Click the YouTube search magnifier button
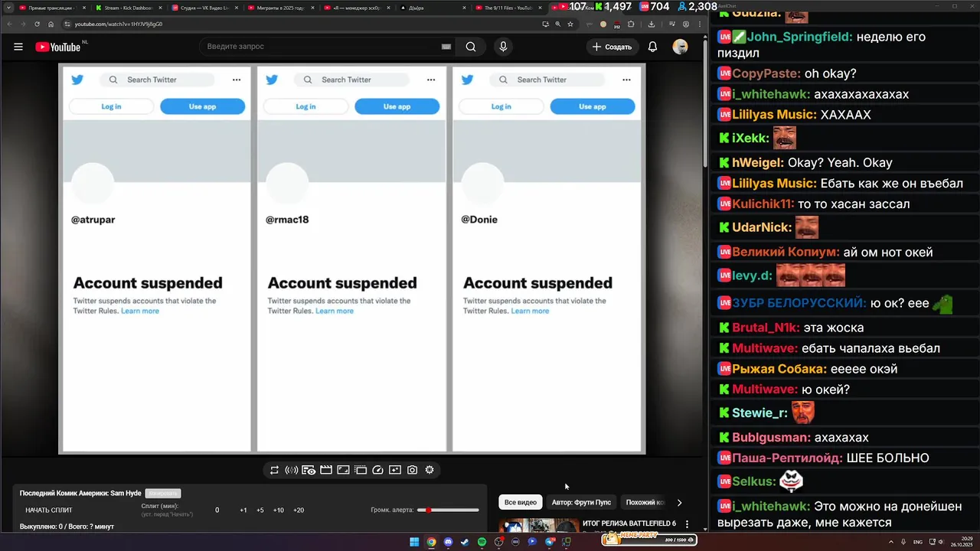 471,47
